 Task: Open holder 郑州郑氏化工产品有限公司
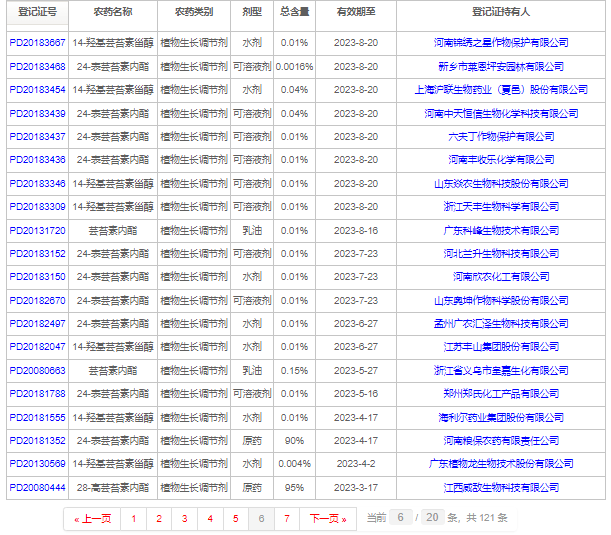click(501, 394)
